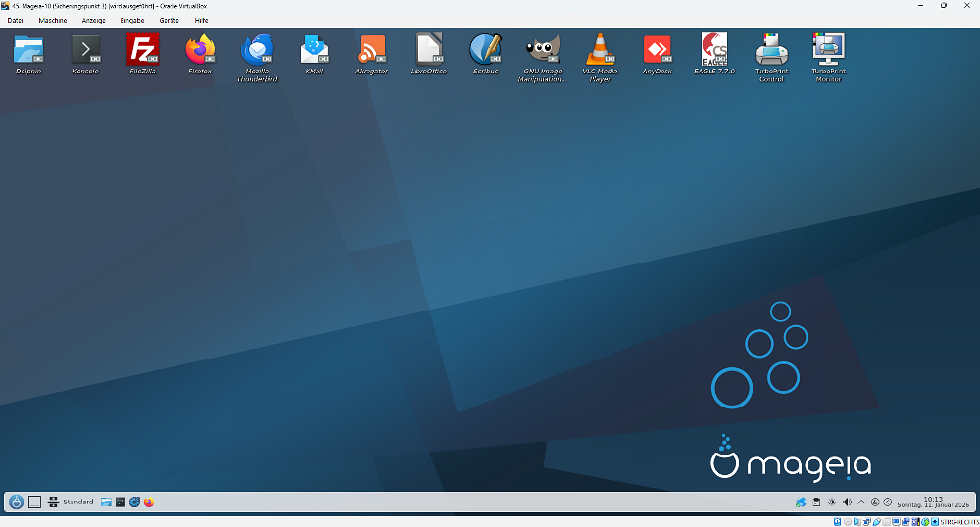Start Mozilla Thunderbird from the desktop

(x=258, y=50)
